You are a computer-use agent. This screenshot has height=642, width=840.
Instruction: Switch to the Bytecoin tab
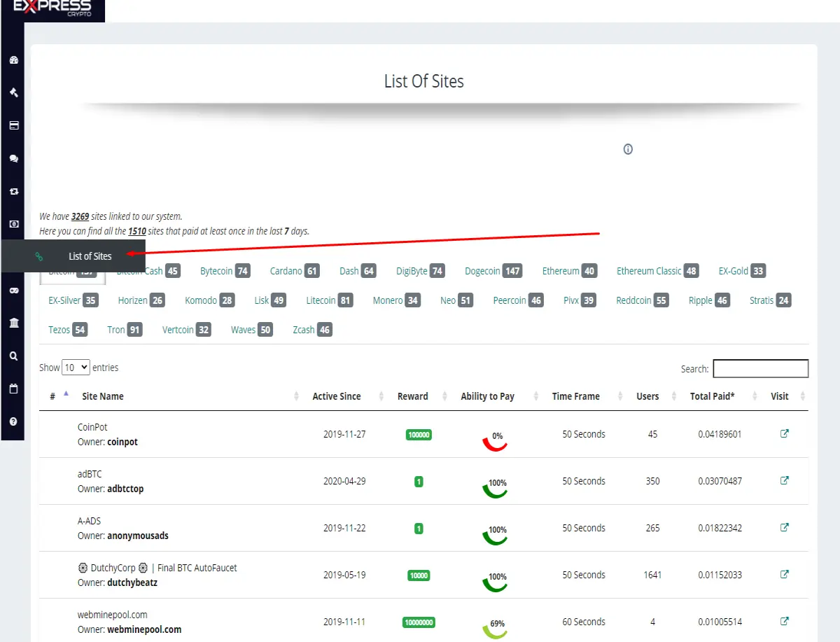(225, 271)
